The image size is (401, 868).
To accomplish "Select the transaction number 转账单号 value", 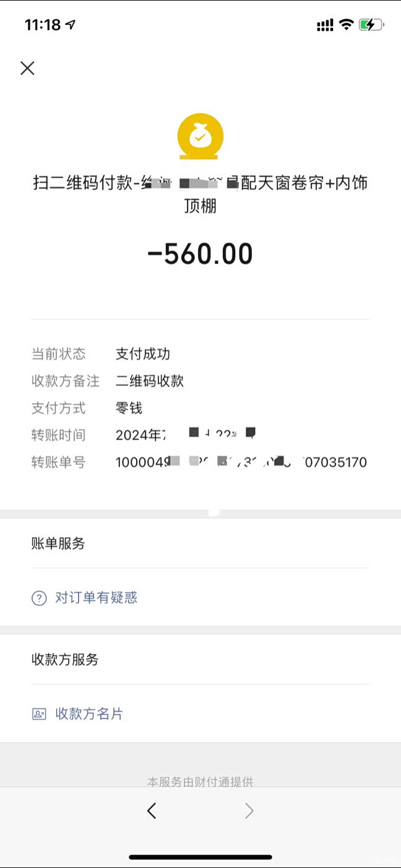I will coord(241,462).
